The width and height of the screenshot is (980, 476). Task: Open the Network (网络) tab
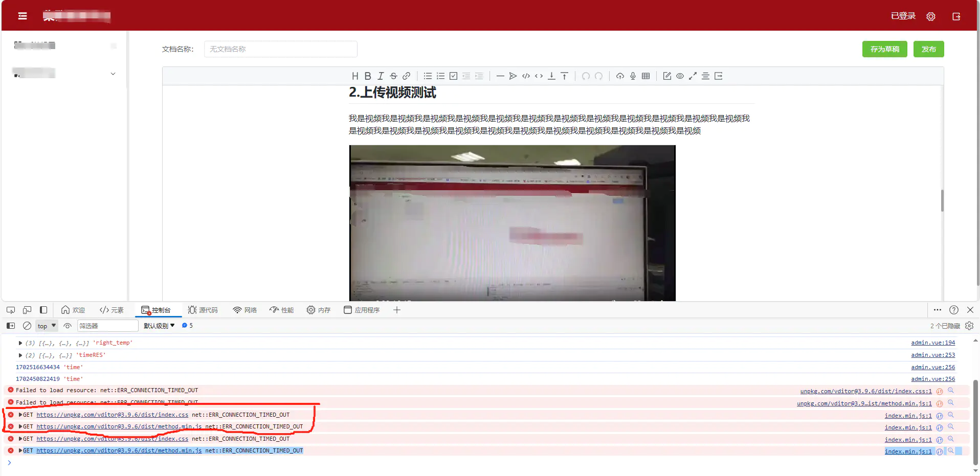(245, 310)
